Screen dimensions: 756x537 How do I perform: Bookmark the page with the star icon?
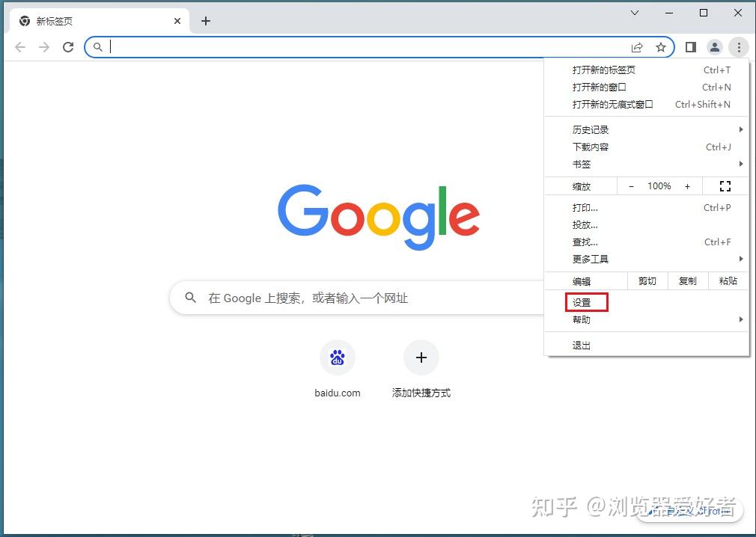(x=662, y=46)
